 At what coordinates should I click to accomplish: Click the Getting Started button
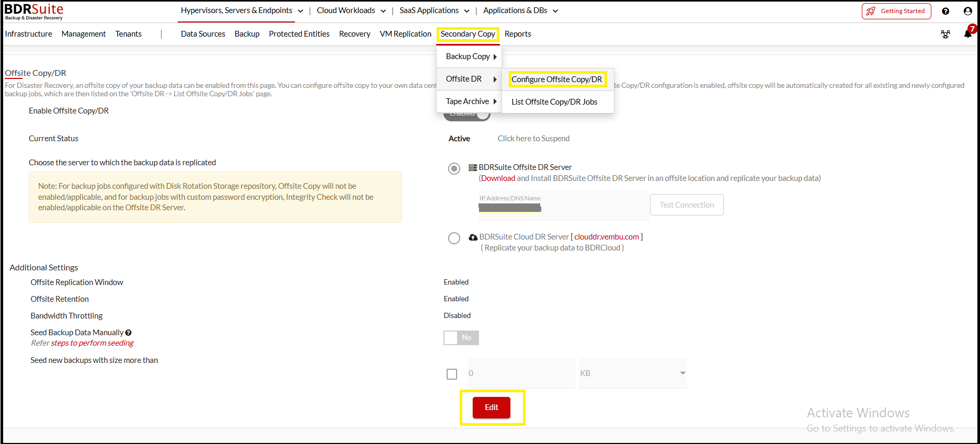[x=896, y=11]
